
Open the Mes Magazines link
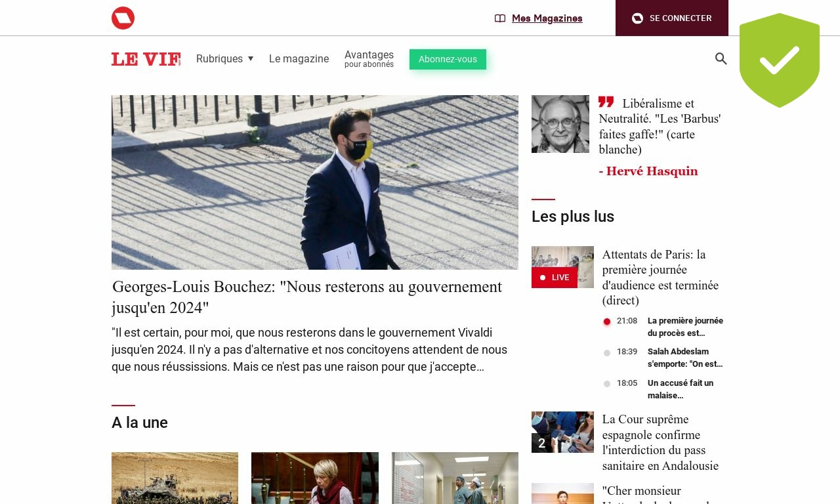coord(547,18)
